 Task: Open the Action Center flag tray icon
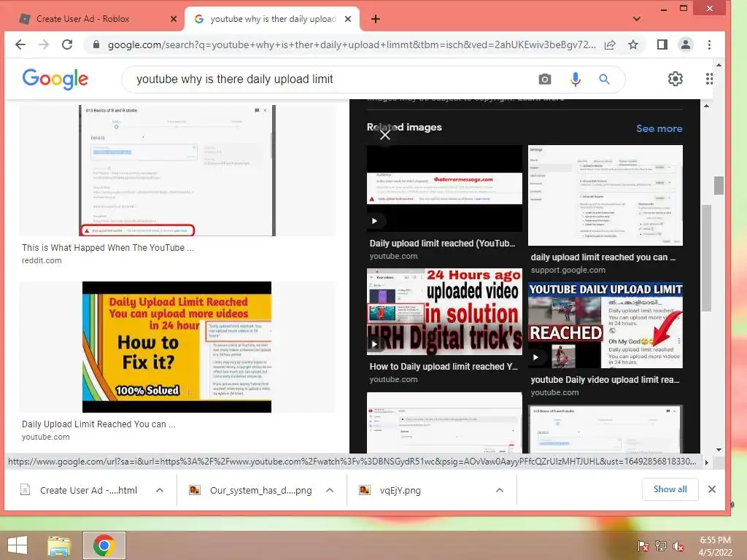pyautogui.click(x=643, y=546)
